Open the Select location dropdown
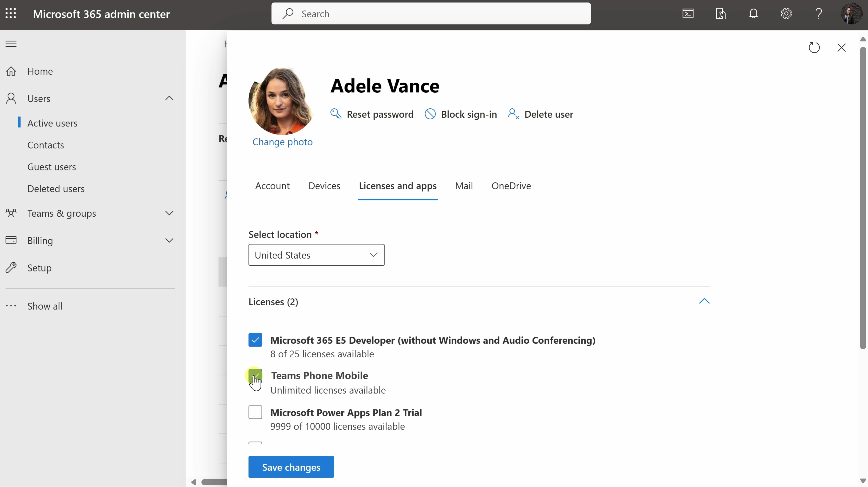 click(316, 255)
